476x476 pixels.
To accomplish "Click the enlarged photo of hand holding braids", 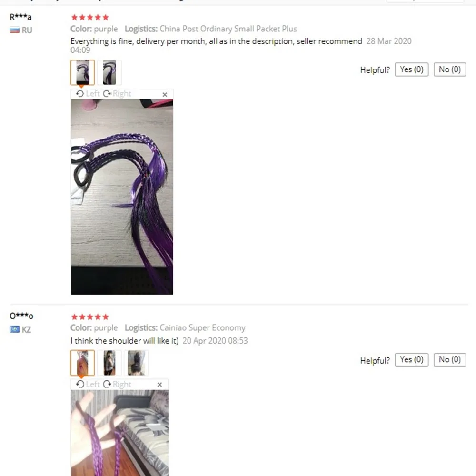I will point(119,433).
